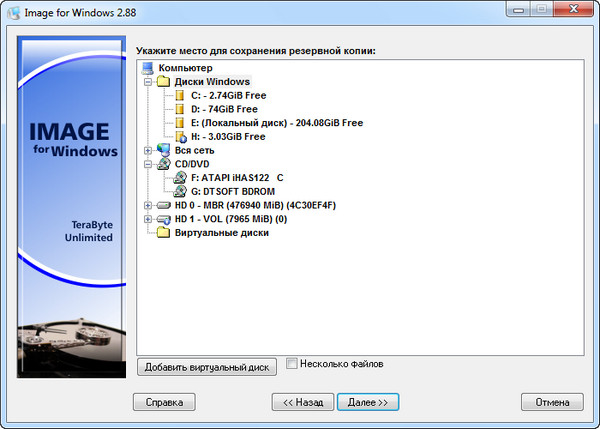This screenshot has height=429, width=600.
Task: Click the Компьютер computer icon
Action: coord(148,68)
